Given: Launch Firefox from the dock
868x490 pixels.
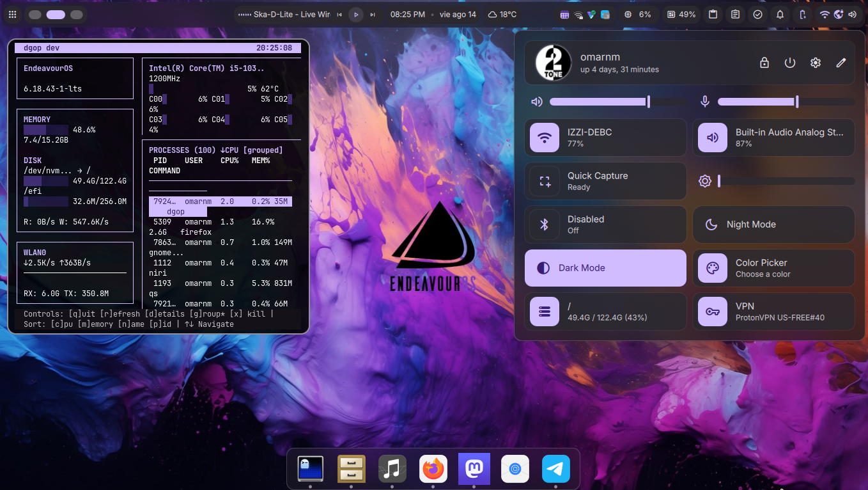Looking at the screenshot, I should tap(433, 469).
